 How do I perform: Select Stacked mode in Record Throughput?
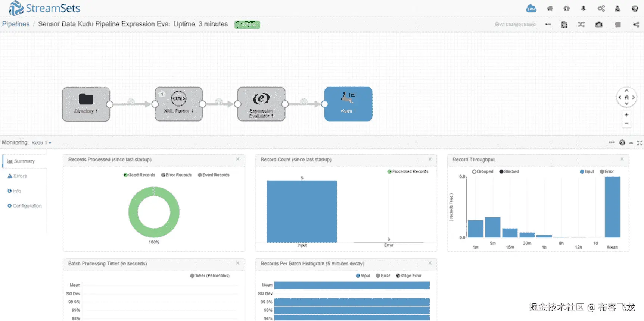point(509,171)
